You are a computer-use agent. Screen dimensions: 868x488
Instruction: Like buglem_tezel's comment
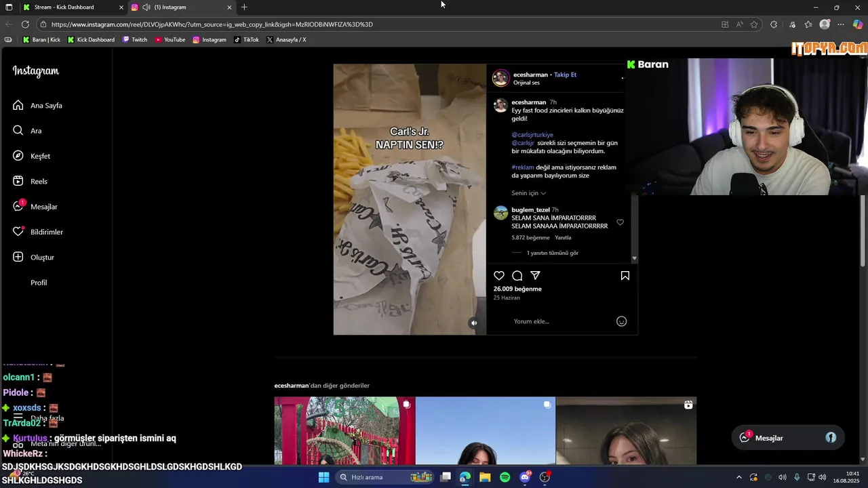[620, 222]
